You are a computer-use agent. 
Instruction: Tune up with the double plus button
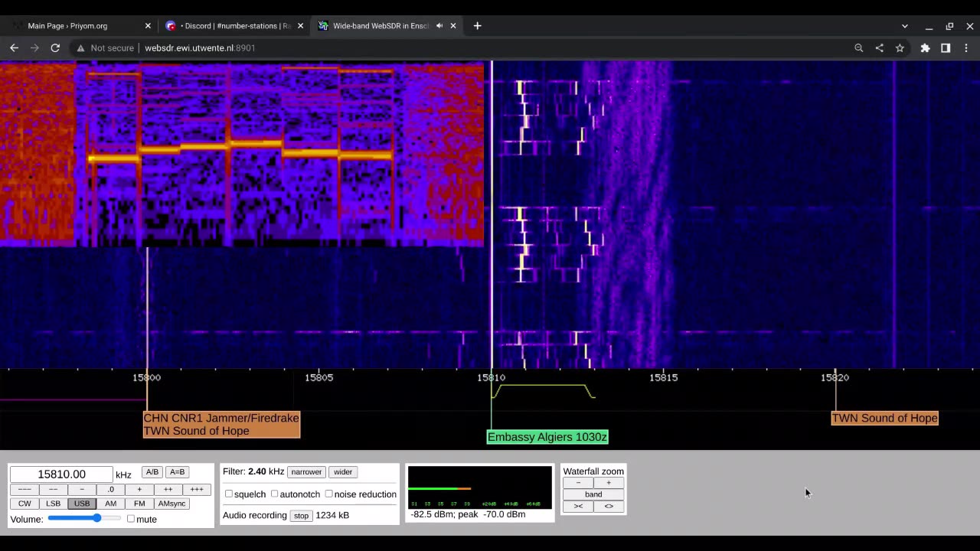pyautogui.click(x=168, y=489)
